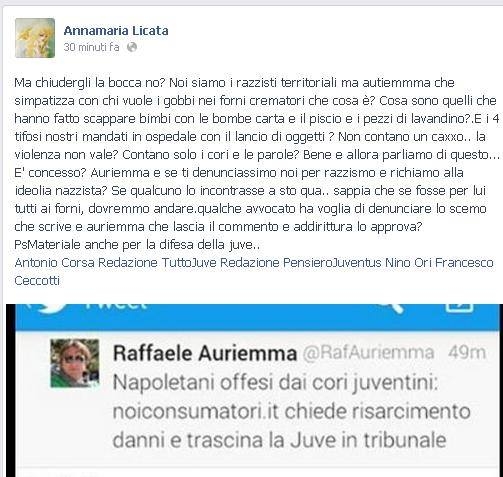Click the search magnifier icon in tweet header

[x=391, y=308]
